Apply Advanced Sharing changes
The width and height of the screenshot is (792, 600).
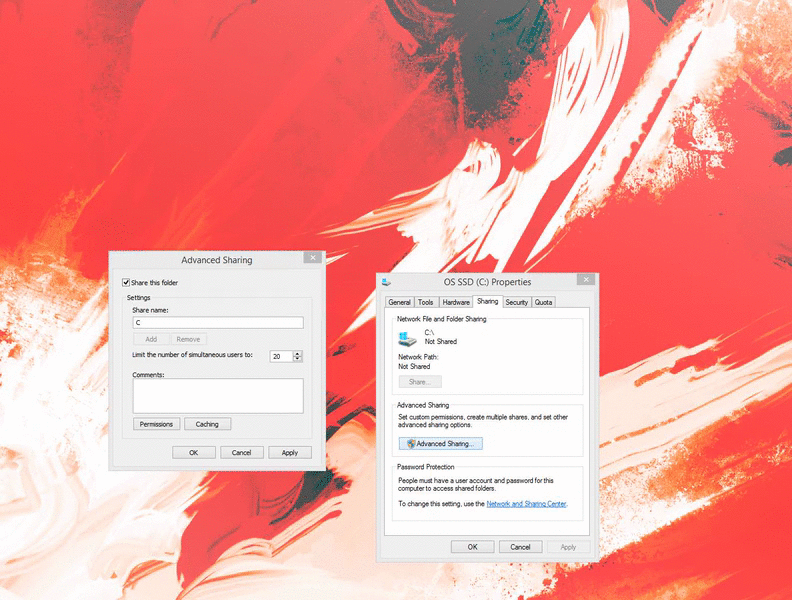point(289,453)
